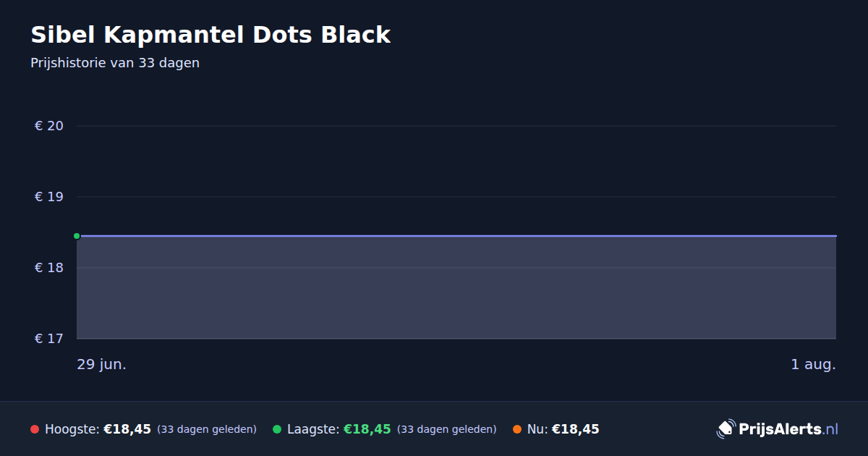
Task: Click the 33 dagen geleden note after Laagste
Action: click(447, 430)
